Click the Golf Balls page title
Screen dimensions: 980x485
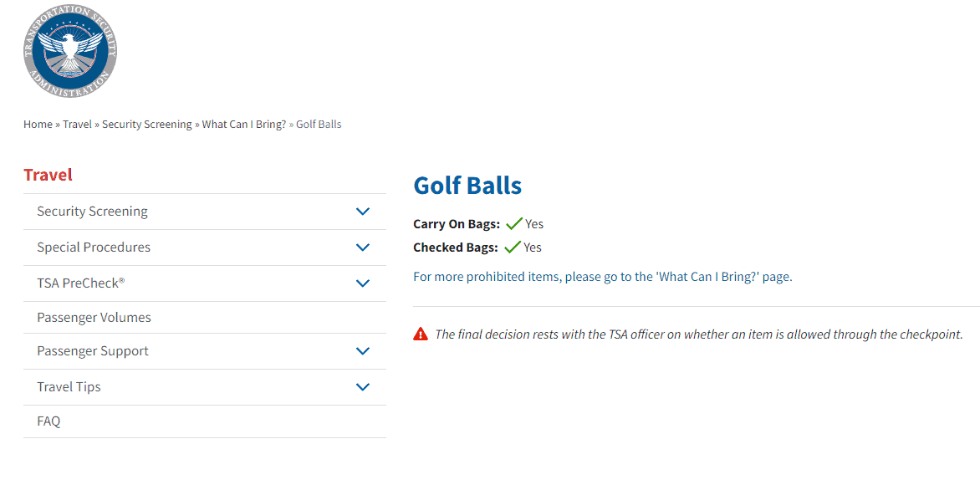[467, 185]
